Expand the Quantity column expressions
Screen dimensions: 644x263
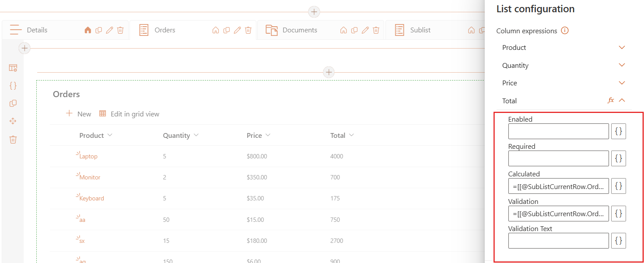click(x=622, y=65)
